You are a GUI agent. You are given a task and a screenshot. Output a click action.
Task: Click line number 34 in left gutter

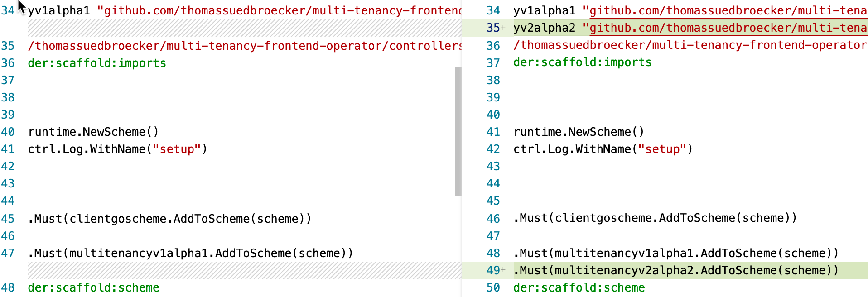point(8,10)
